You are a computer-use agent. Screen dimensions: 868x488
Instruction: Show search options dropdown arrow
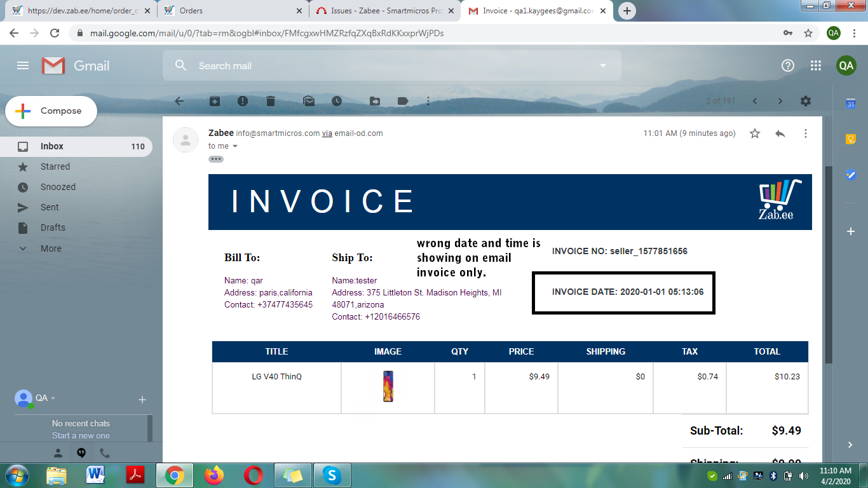[x=603, y=65]
